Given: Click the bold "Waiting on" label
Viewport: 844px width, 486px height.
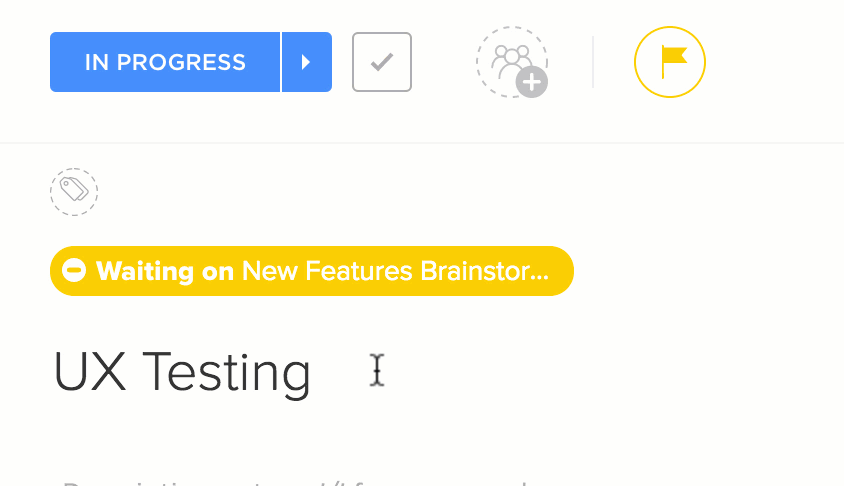Looking at the screenshot, I should pos(165,271).
